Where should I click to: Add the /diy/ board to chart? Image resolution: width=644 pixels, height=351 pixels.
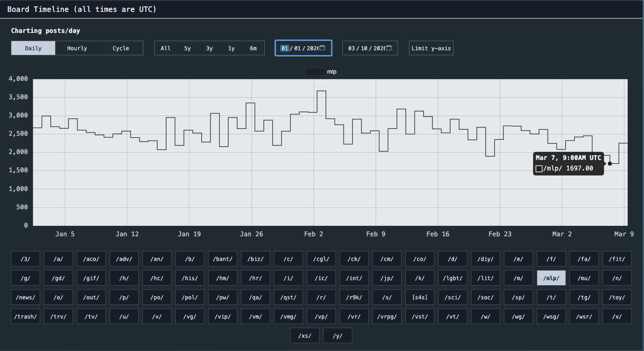click(486, 259)
